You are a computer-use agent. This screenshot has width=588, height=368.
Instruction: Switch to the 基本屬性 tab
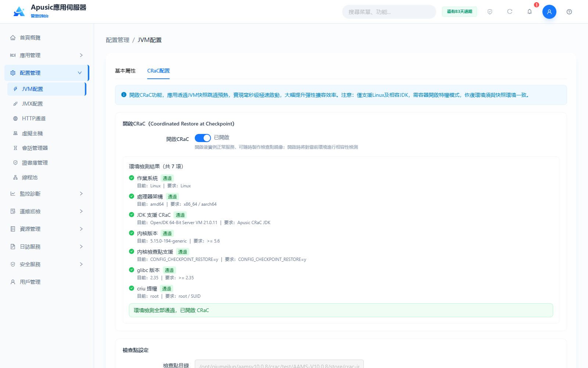[125, 71]
